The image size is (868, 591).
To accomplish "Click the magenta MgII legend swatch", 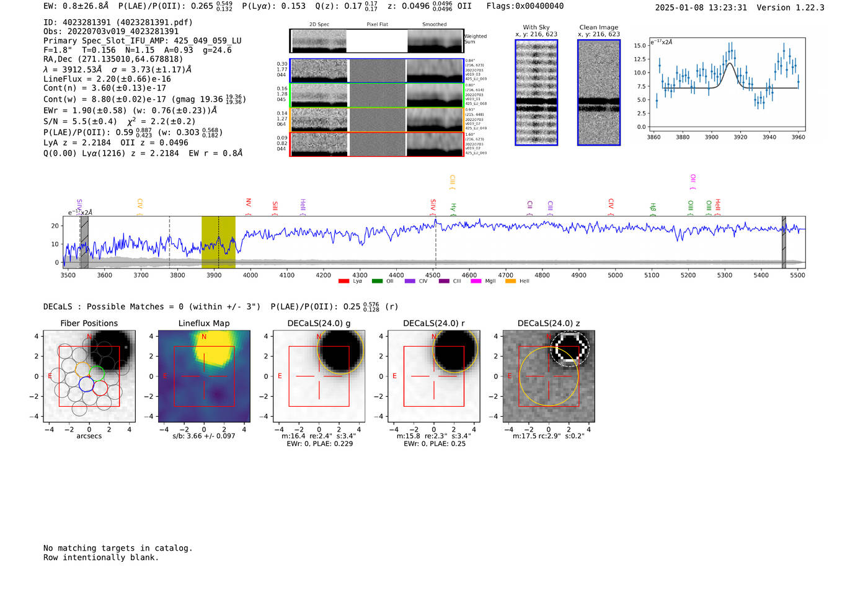I will click(476, 282).
